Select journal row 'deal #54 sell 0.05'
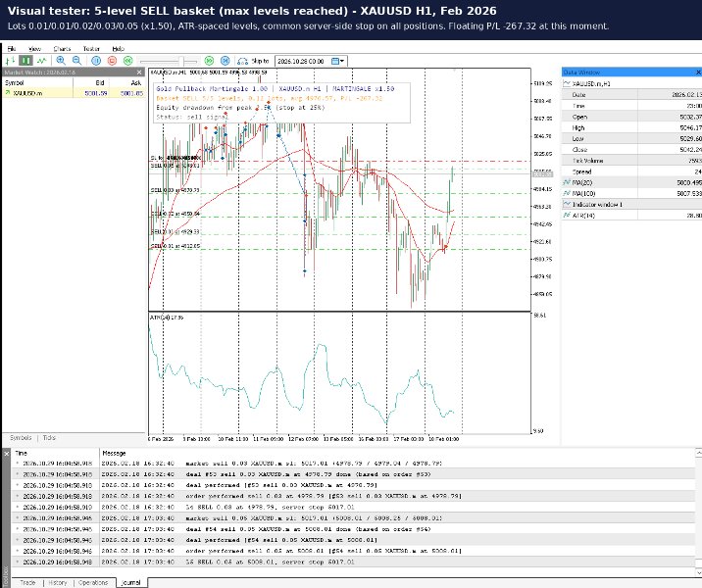Screen dimensions: 702x588 pyautogui.click(x=353, y=529)
